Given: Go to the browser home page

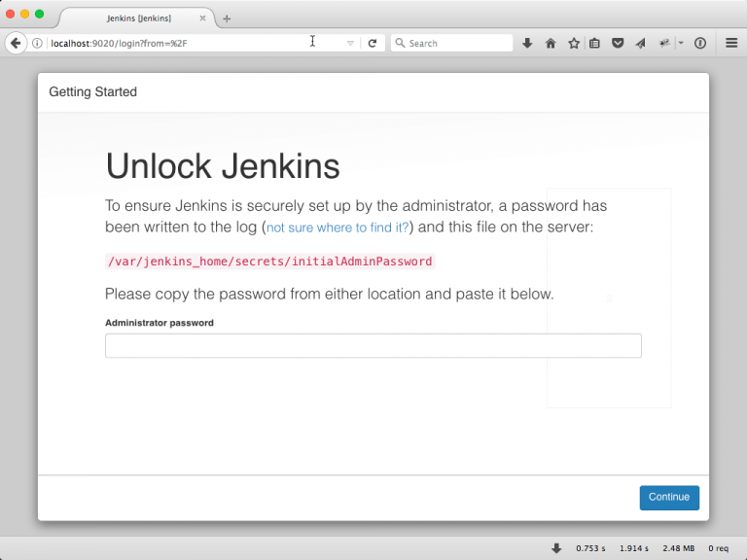Looking at the screenshot, I should [x=551, y=43].
